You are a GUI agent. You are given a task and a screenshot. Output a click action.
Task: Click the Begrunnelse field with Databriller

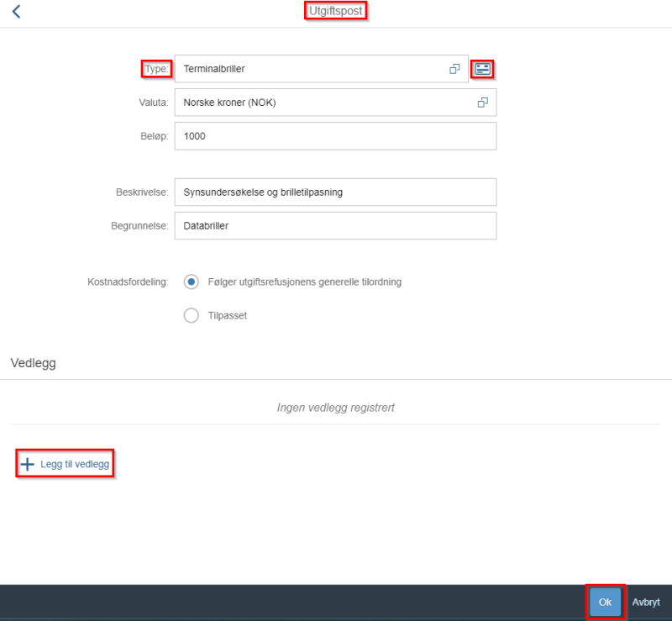pyautogui.click(x=335, y=225)
